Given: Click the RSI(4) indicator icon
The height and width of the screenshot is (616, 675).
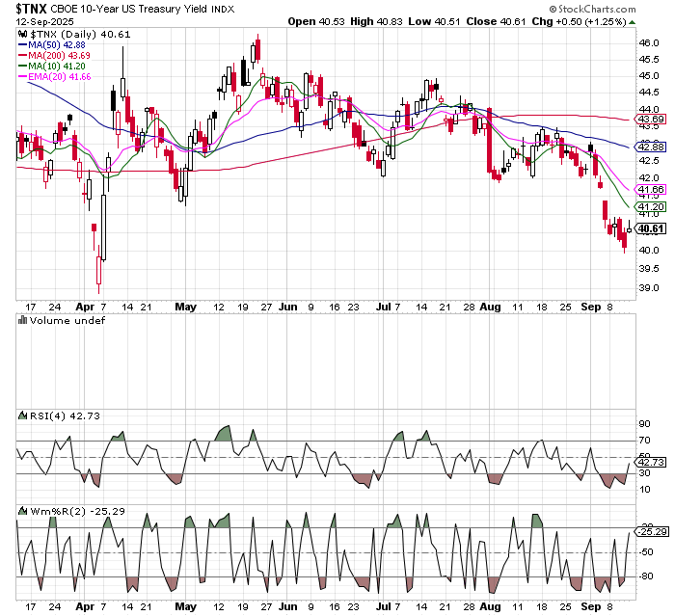Looking at the screenshot, I should point(23,415).
